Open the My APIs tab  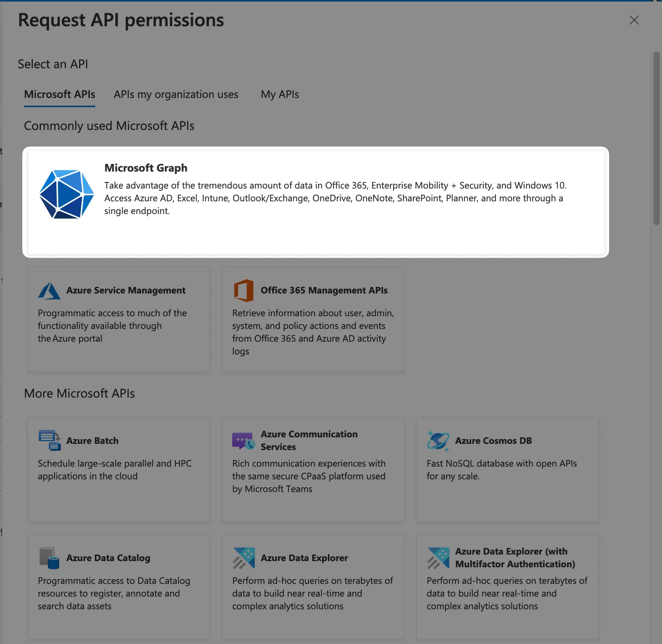(280, 94)
